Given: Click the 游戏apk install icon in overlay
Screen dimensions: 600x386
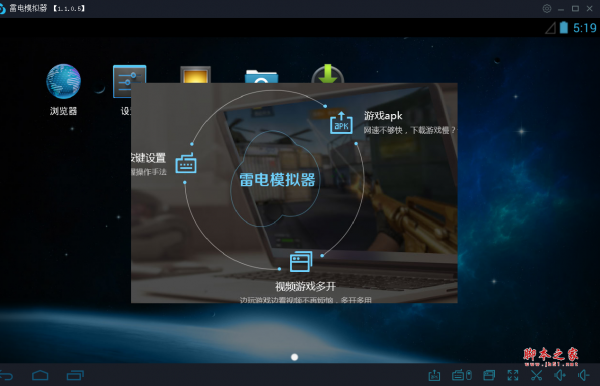Looking at the screenshot, I should point(341,122).
